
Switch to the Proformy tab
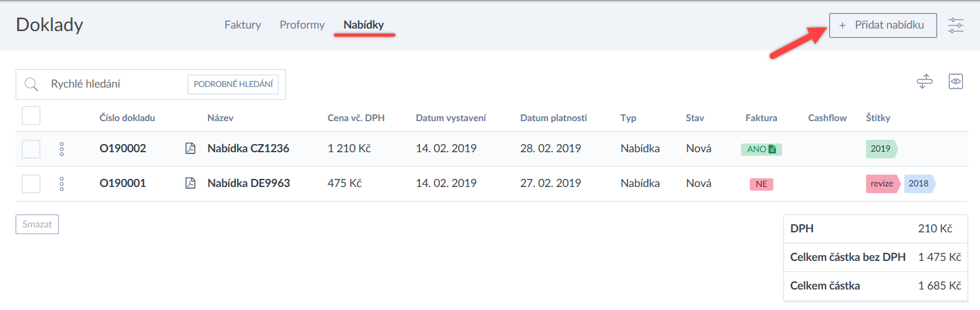(x=302, y=25)
